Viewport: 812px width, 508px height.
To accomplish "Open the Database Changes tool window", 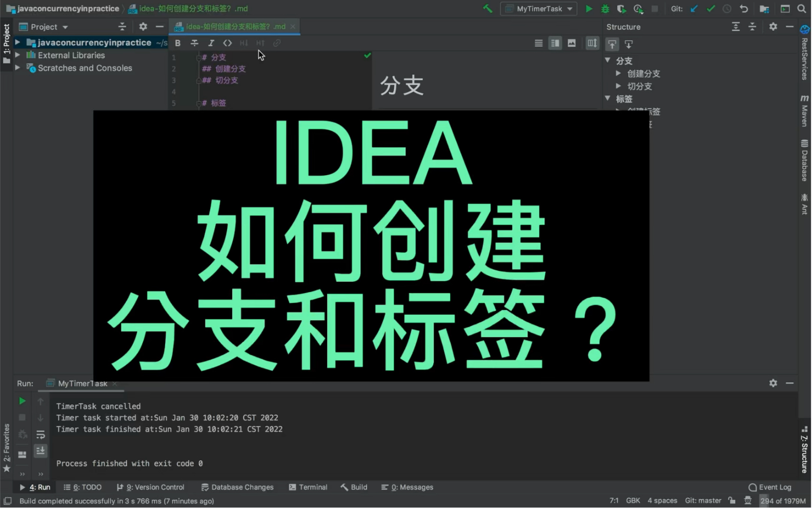I will tap(237, 487).
